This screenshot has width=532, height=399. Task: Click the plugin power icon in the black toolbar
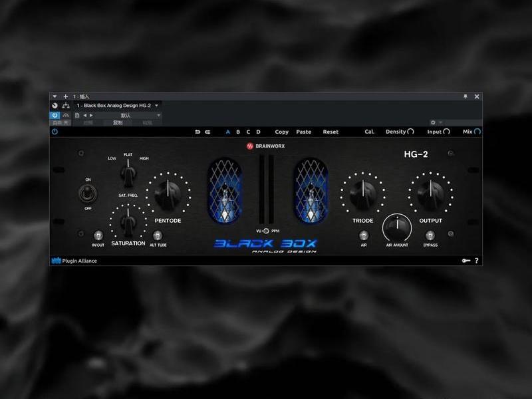(x=55, y=132)
